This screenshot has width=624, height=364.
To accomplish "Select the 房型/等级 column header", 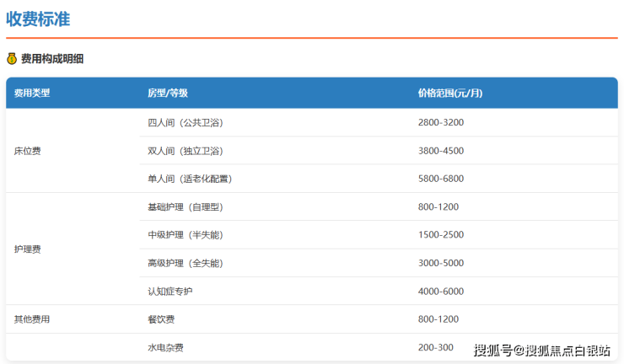I will pyautogui.click(x=168, y=93).
